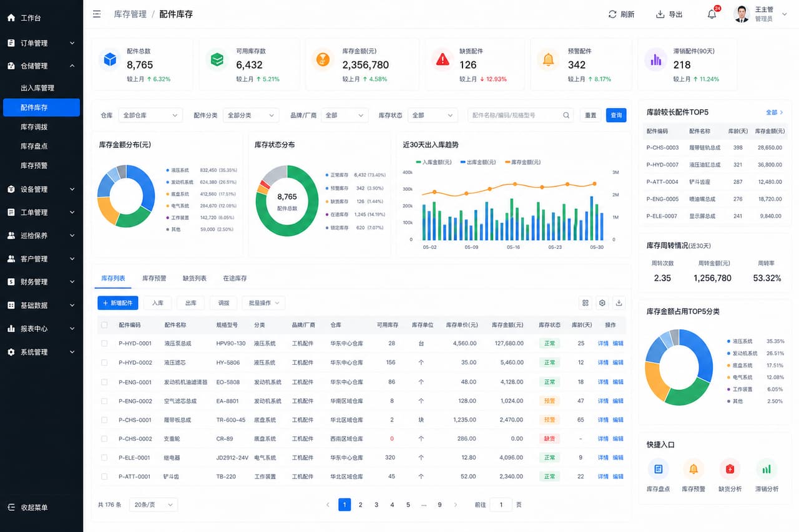799x532 pixels.
Task: Check the row checkbox for P-ELE-0001
Action: click(x=104, y=457)
